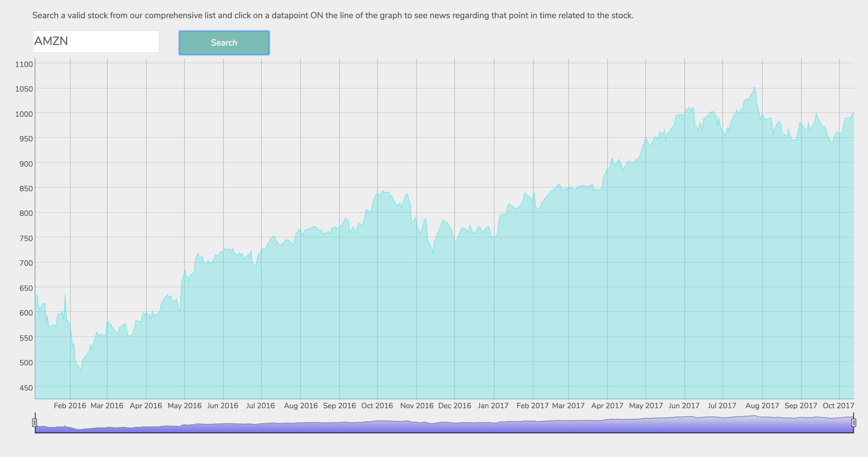Viewport: 868px width, 457px height.
Task: Select the highest peak data point near August 2017
Action: [x=754, y=87]
